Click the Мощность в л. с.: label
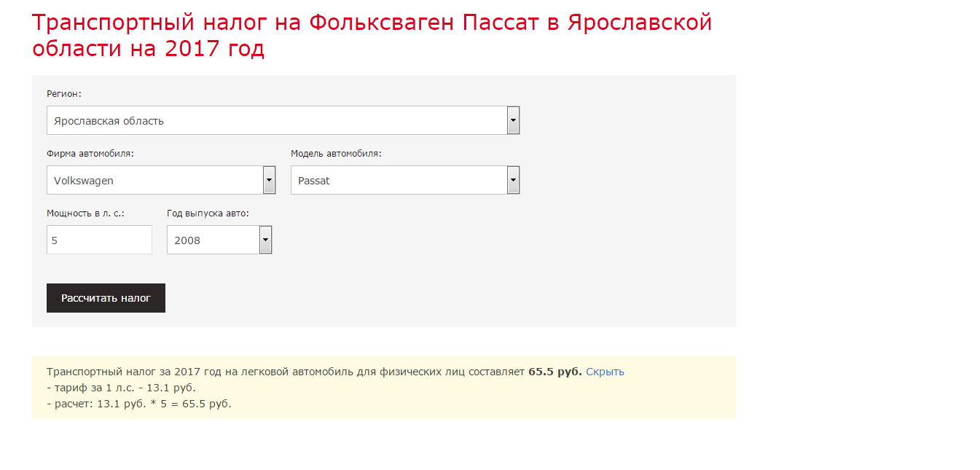This screenshot has width=980, height=470. (86, 214)
